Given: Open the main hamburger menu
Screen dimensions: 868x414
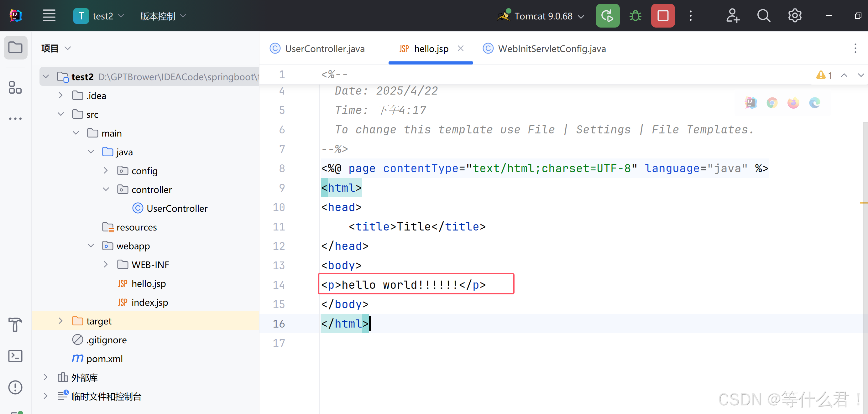Looking at the screenshot, I should pos(49,16).
